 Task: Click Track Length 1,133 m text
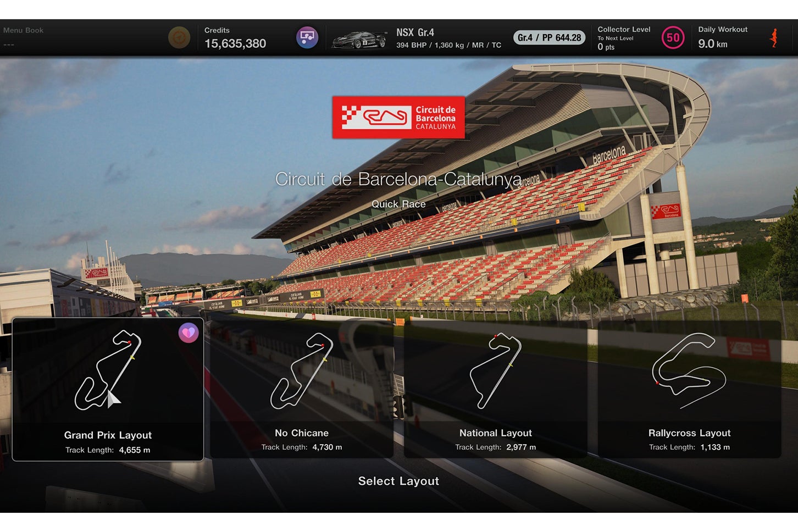tap(690, 447)
